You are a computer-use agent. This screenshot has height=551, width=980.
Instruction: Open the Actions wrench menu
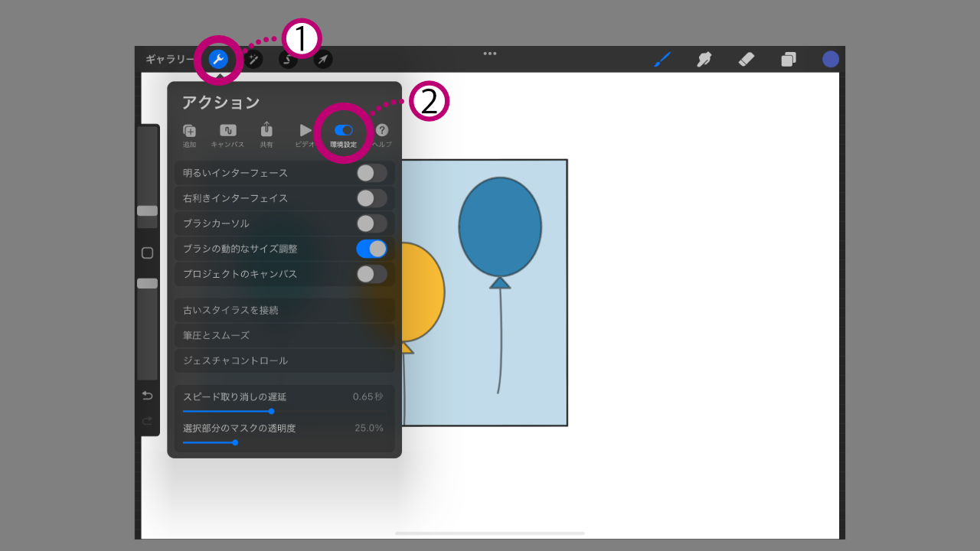(218, 59)
